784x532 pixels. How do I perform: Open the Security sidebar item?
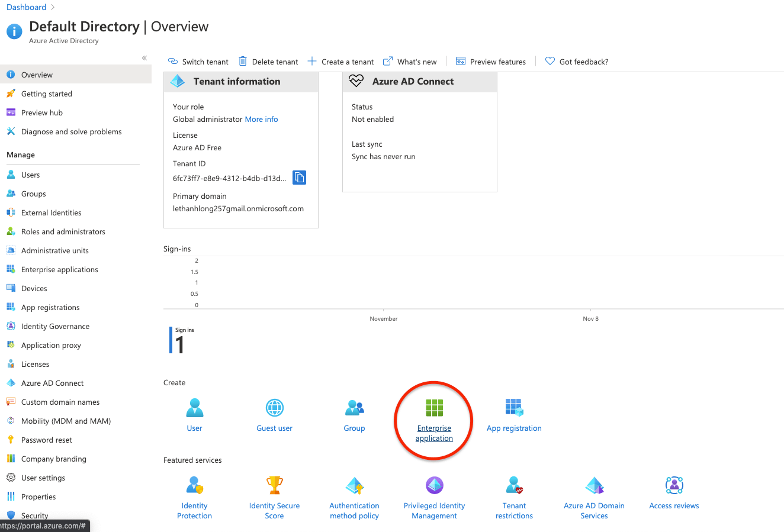click(76, 515)
